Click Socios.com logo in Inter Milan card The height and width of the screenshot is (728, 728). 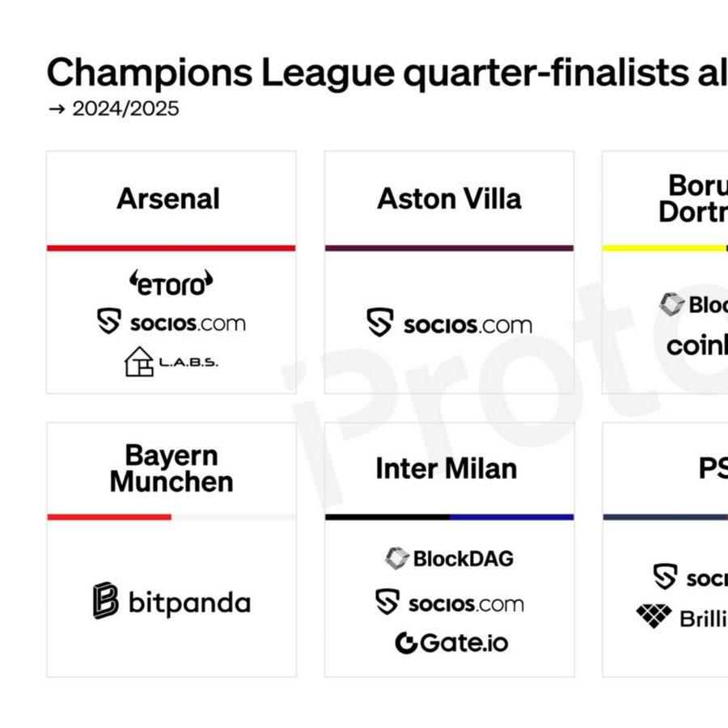tap(449, 603)
